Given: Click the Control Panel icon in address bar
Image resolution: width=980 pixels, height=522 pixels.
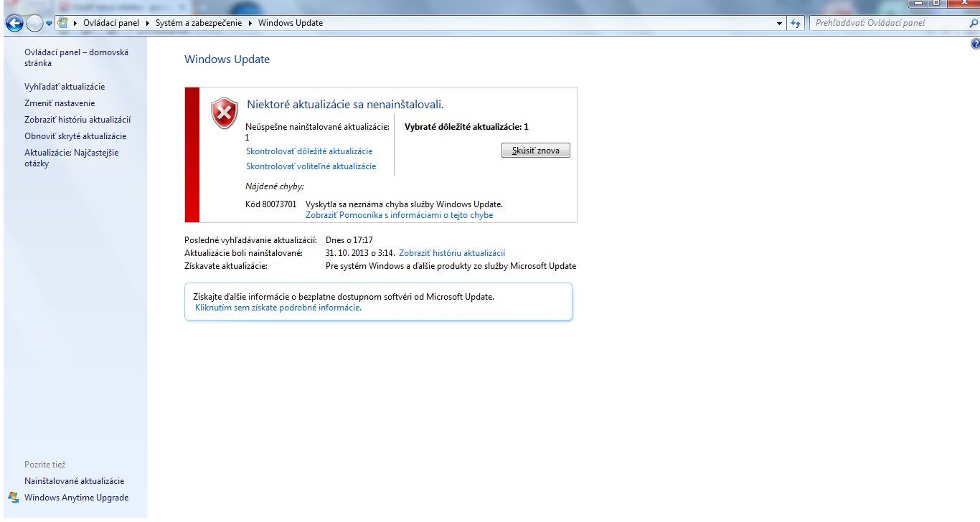Looking at the screenshot, I should (x=63, y=23).
